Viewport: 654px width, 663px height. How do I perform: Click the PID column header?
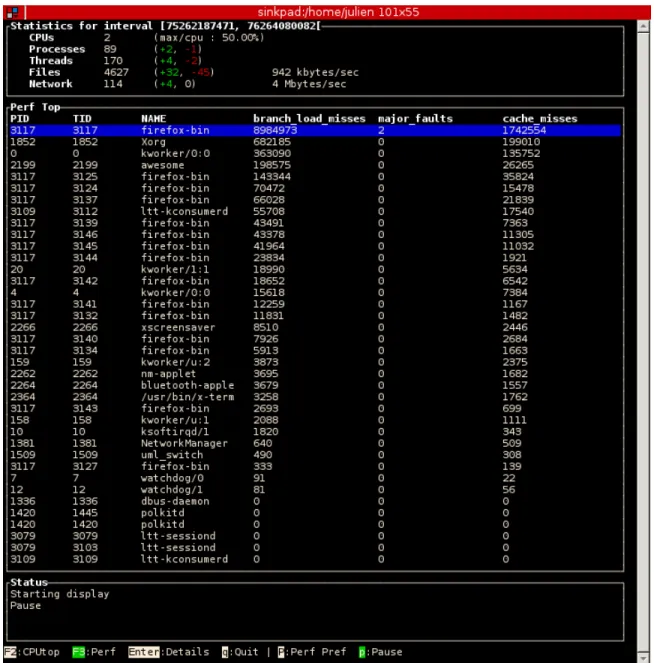coord(20,118)
